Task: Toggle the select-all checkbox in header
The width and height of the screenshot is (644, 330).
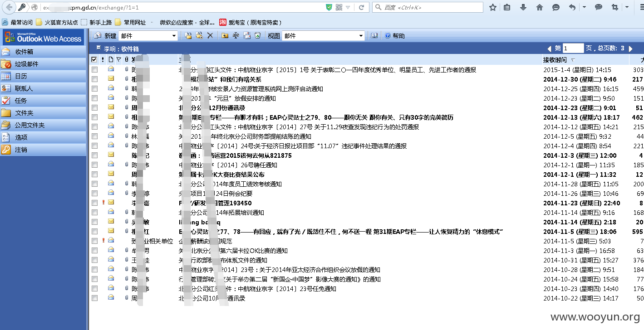Action: click(94, 59)
